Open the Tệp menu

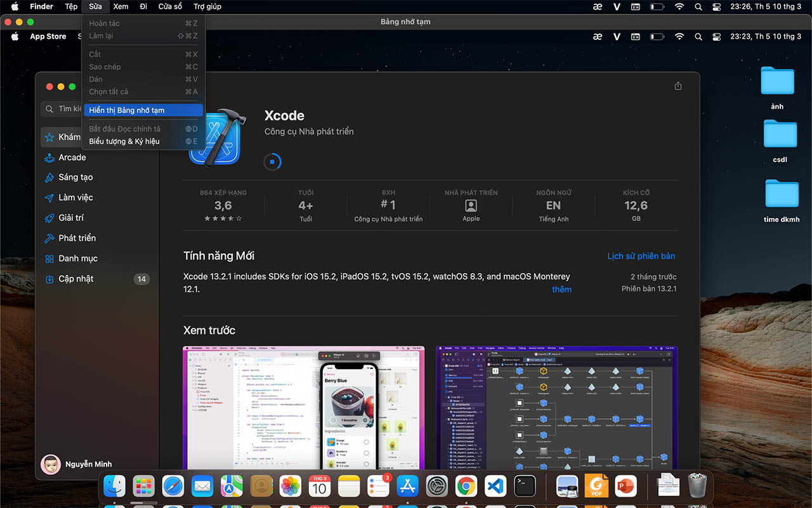[71, 6]
